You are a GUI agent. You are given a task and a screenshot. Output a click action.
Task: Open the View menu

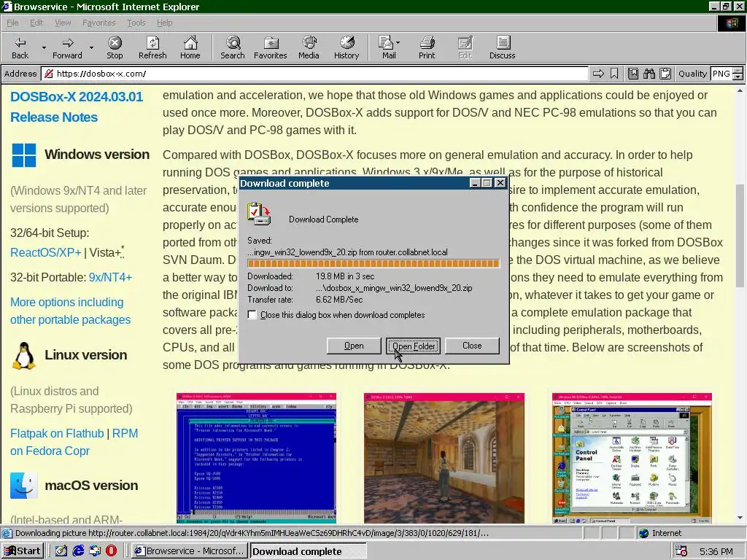tap(63, 23)
